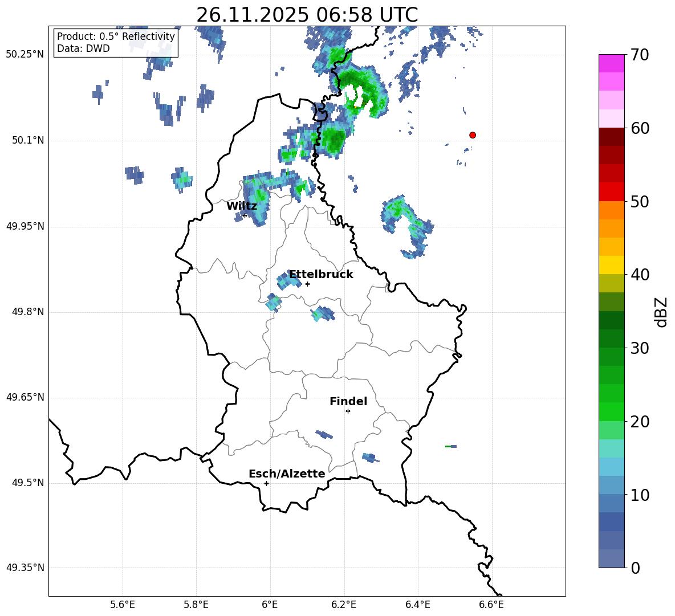The width and height of the screenshot is (675, 616).
Task: Select the Findel city label
Action: tap(348, 401)
